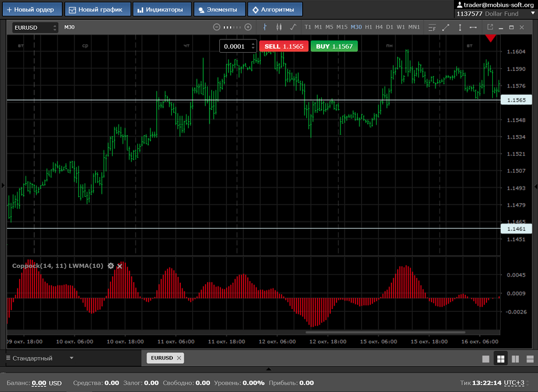Click the Новый ордер button
Screen dimensions: 538x392
point(32,9)
